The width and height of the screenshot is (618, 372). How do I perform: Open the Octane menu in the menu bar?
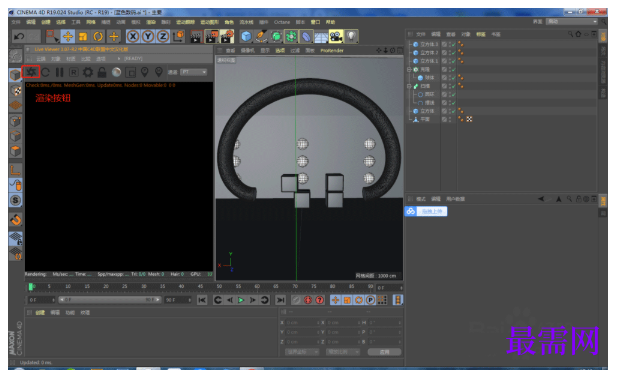click(282, 22)
